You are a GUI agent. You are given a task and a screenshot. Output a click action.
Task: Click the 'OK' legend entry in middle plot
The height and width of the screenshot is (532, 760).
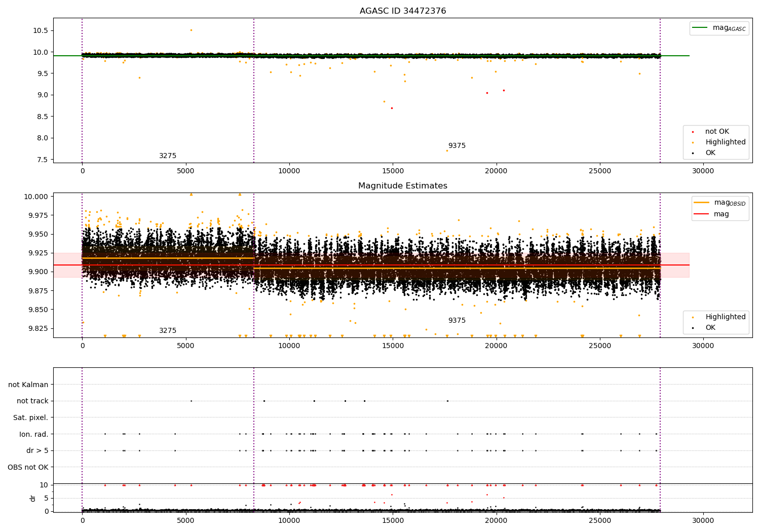pos(710,328)
